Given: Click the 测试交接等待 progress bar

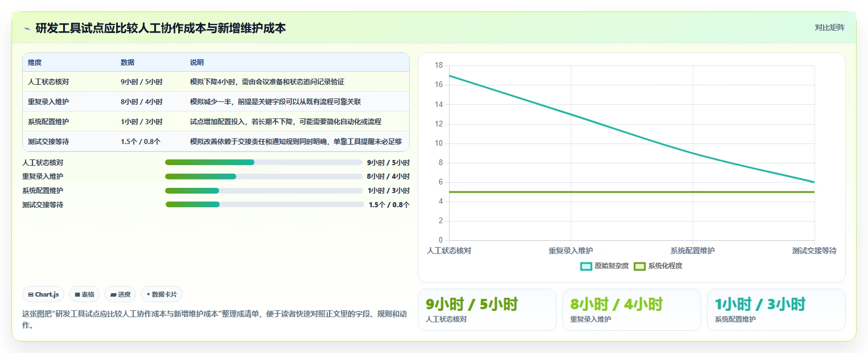Looking at the screenshot, I should pos(265,204).
